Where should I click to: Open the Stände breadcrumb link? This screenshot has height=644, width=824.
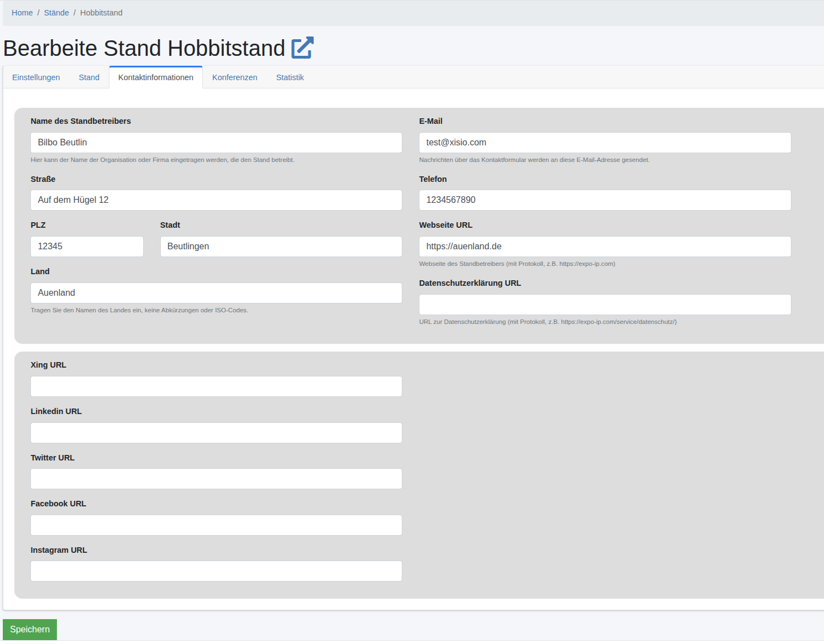(x=56, y=13)
